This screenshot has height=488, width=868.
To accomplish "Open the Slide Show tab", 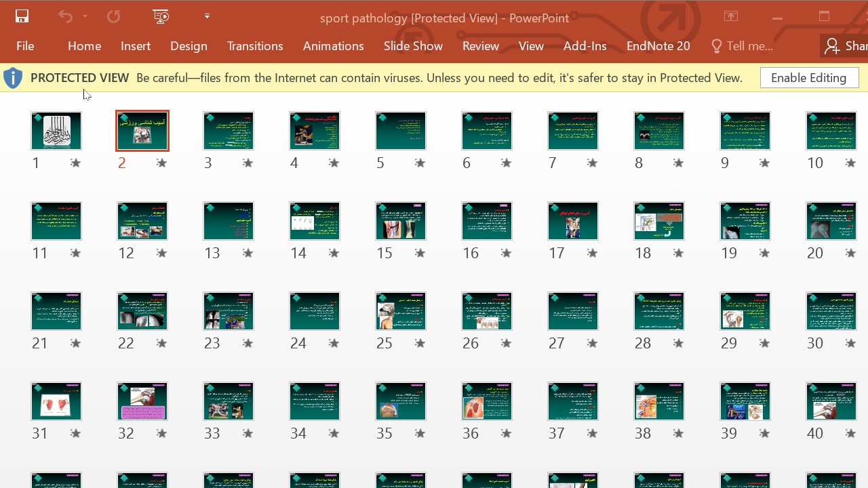I will pos(413,46).
